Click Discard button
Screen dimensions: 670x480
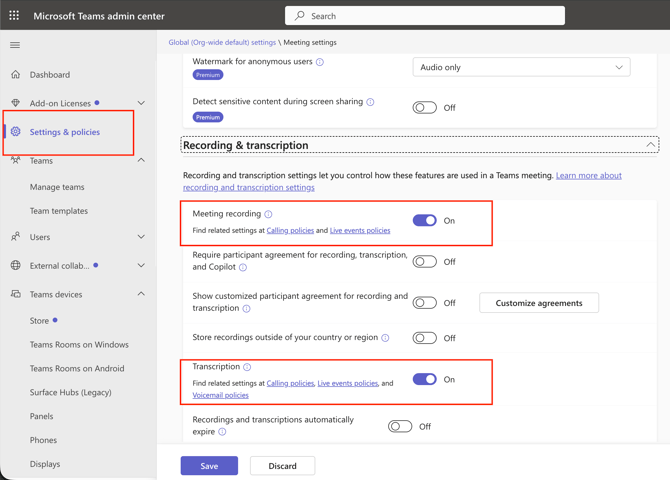click(x=282, y=465)
